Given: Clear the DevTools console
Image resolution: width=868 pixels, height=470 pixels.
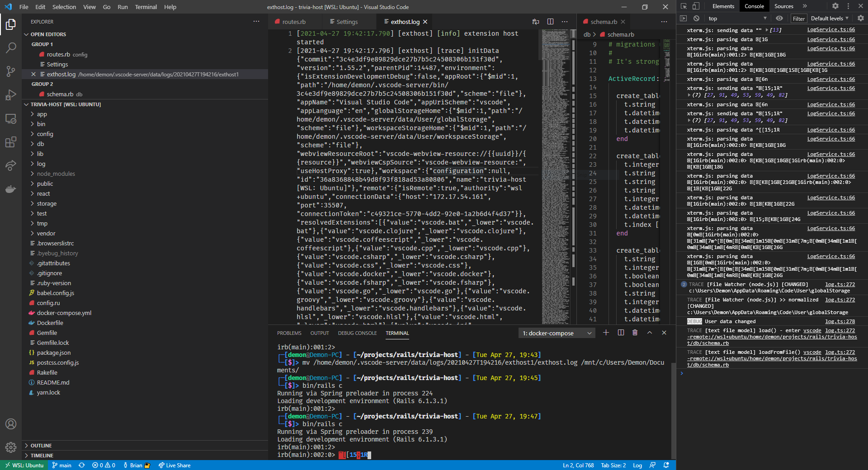Looking at the screenshot, I should 697,18.
